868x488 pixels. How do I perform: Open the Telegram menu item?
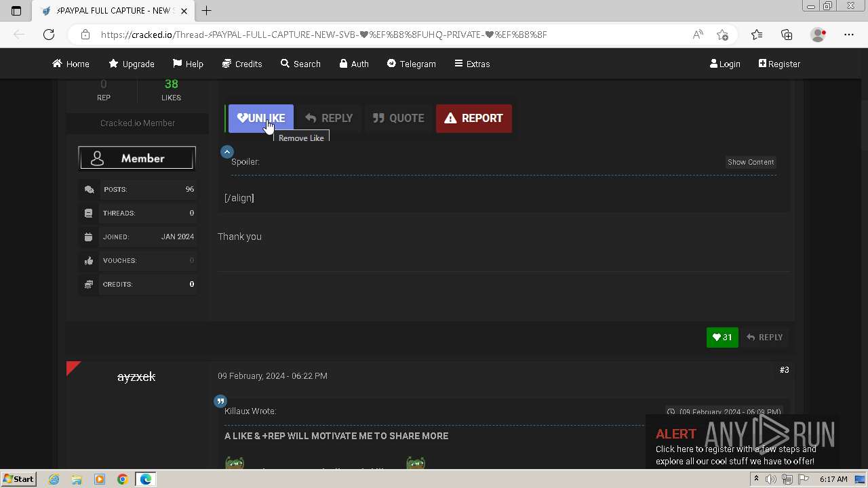(x=412, y=64)
